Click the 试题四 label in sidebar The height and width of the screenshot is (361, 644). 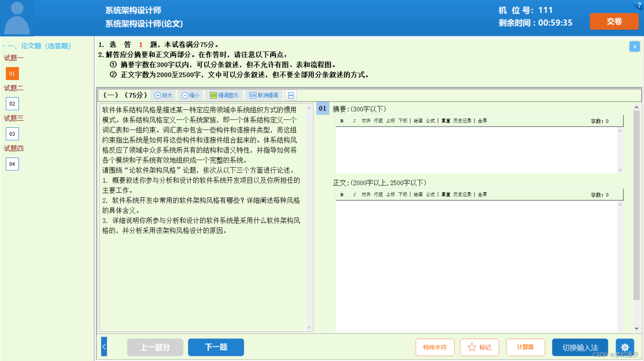[14, 148]
